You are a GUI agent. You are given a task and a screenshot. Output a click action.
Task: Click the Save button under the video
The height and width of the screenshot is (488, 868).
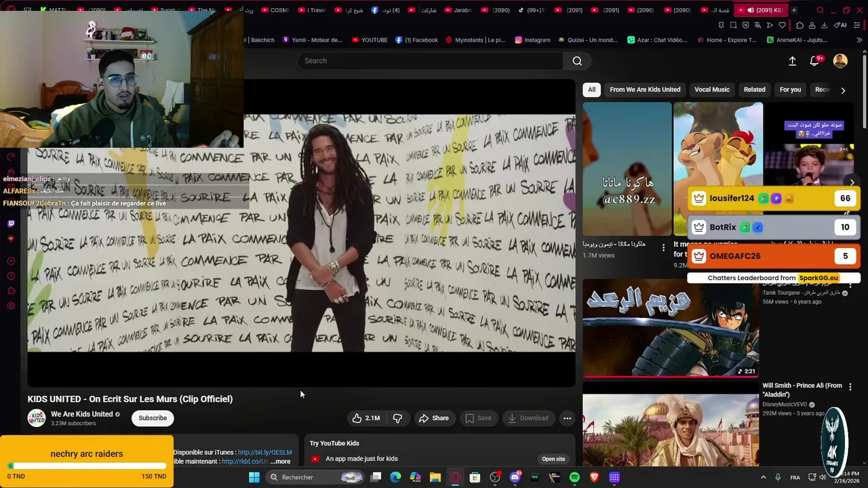click(478, 418)
